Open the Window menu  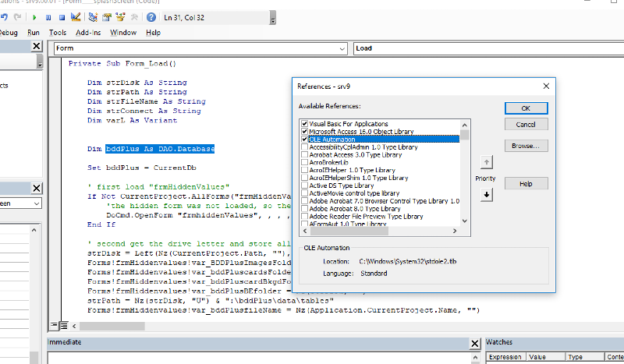(x=123, y=33)
